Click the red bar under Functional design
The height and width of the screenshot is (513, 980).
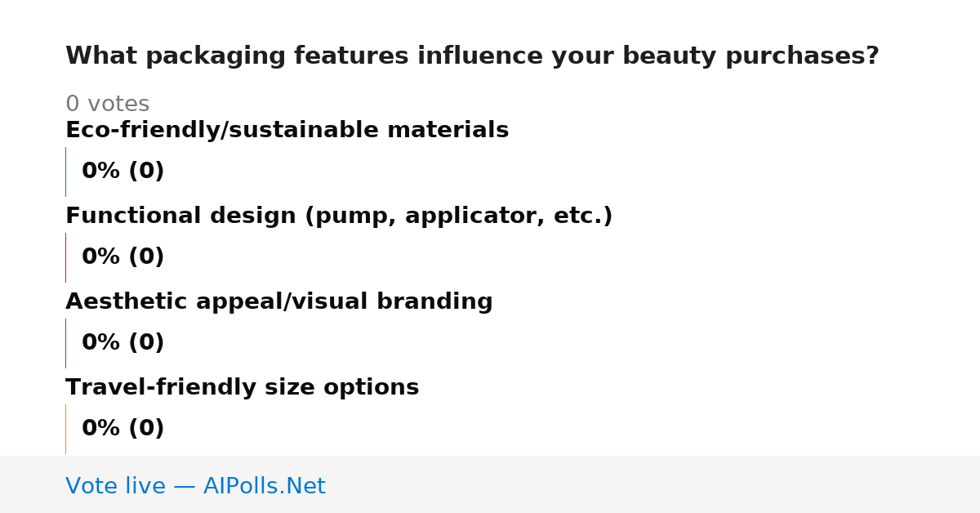click(65, 257)
